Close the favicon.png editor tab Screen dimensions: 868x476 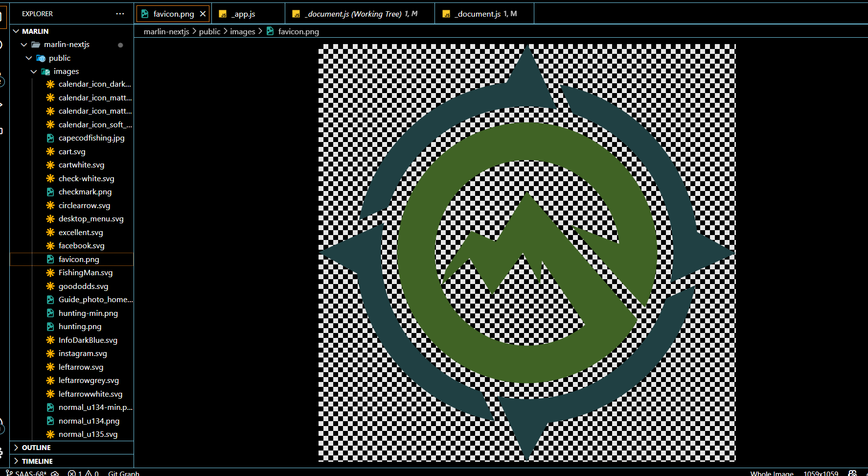[x=203, y=14]
